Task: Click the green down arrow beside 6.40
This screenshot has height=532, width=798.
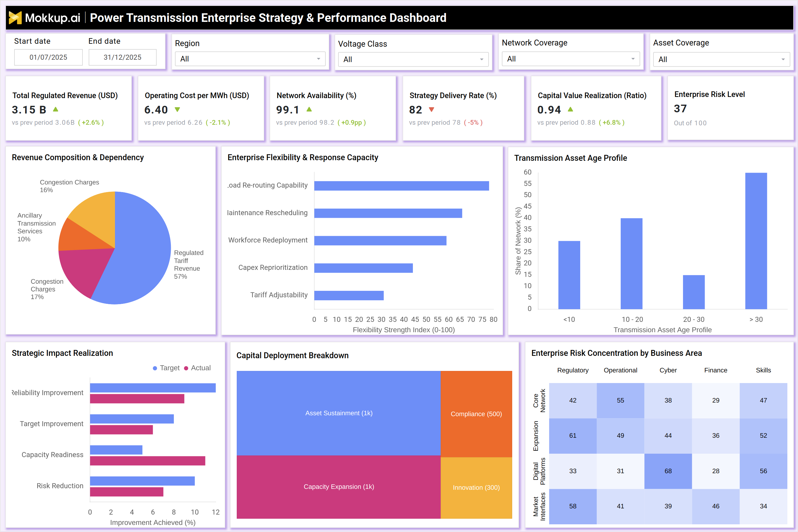Action: coord(177,110)
